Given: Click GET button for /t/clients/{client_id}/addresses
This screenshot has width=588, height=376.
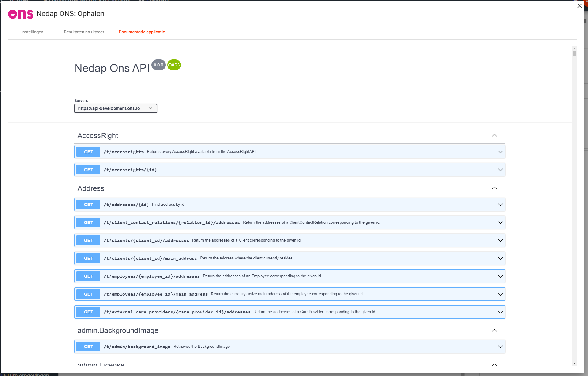Looking at the screenshot, I should point(88,240).
